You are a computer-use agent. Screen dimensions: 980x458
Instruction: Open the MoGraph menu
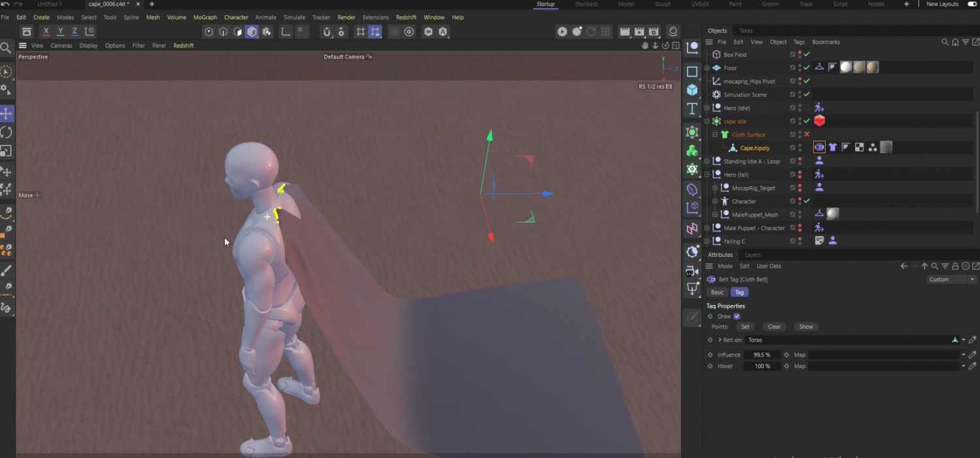pyautogui.click(x=205, y=17)
